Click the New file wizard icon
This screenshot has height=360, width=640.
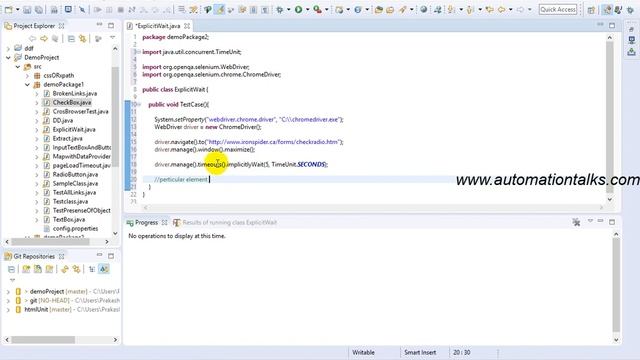[8, 9]
